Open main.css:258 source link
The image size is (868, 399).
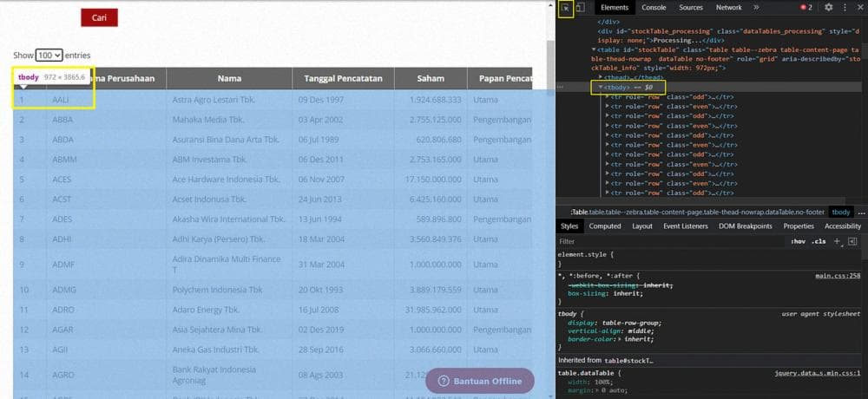point(838,276)
